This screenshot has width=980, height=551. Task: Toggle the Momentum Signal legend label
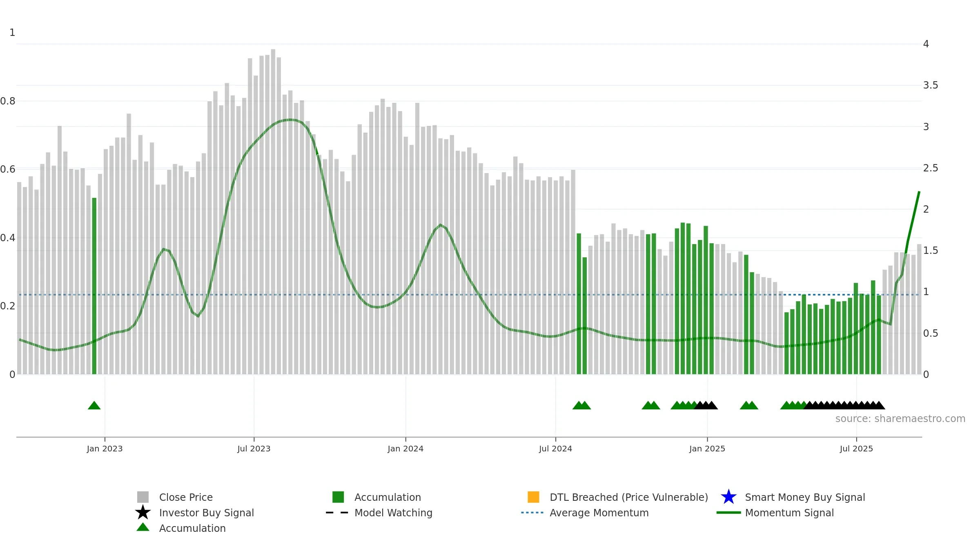pos(789,513)
